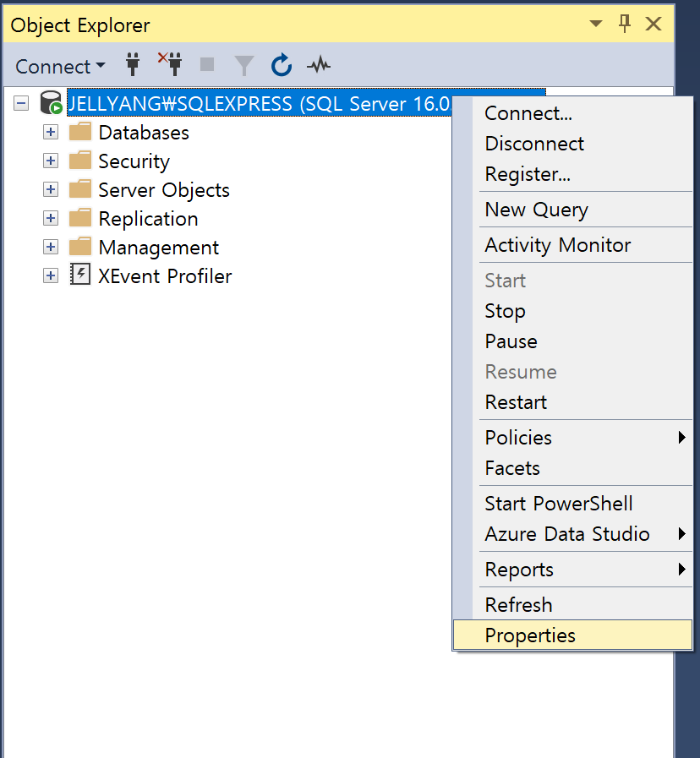The height and width of the screenshot is (758, 700).
Task: Expand the Management folder
Action: tap(51, 247)
